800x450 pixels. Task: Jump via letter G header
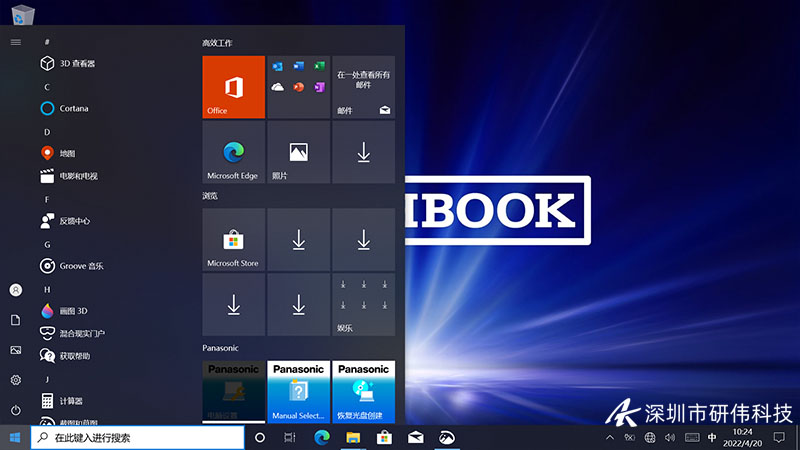pyautogui.click(x=47, y=244)
